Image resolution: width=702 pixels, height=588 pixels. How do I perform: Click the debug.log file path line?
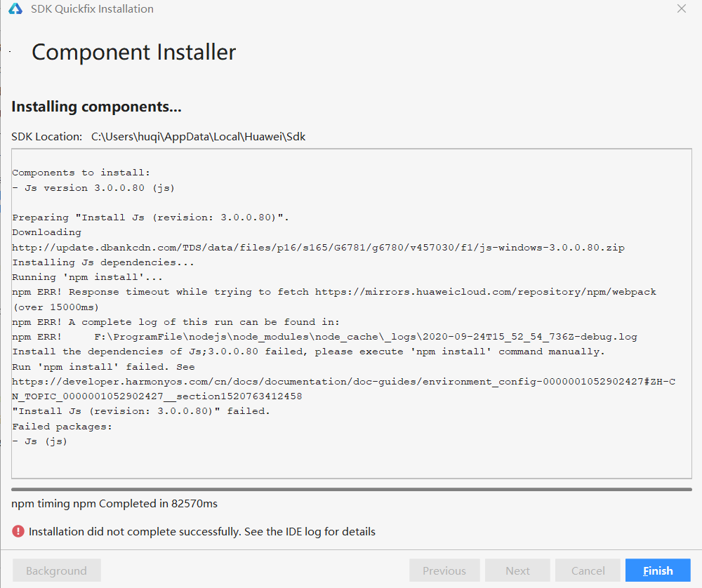point(365,337)
